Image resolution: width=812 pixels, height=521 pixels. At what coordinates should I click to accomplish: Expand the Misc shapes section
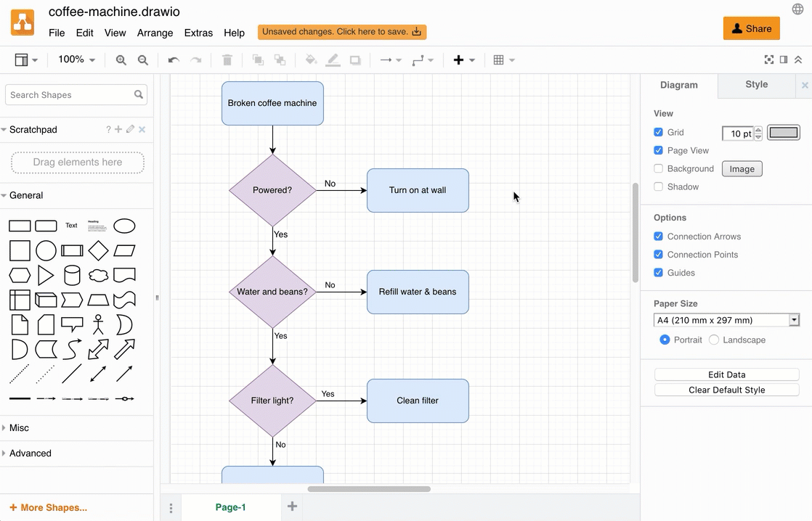click(20, 428)
